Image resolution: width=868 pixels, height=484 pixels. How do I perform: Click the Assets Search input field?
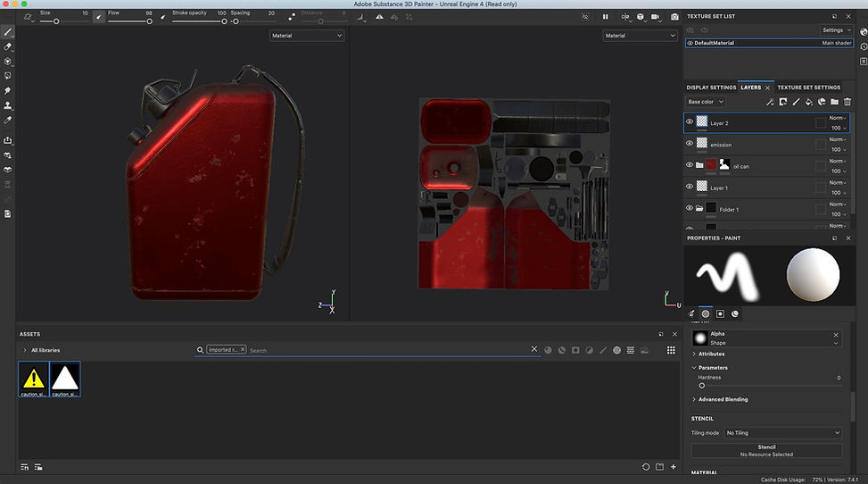387,350
